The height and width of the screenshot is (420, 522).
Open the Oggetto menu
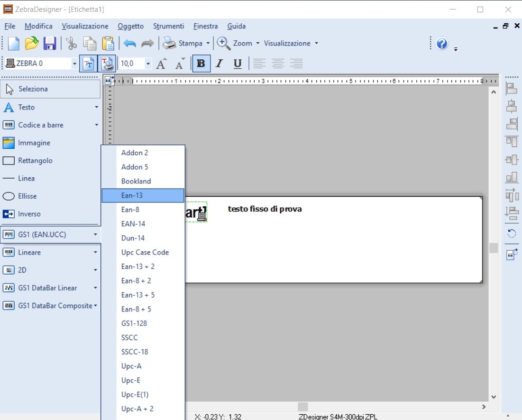pyautogui.click(x=130, y=26)
